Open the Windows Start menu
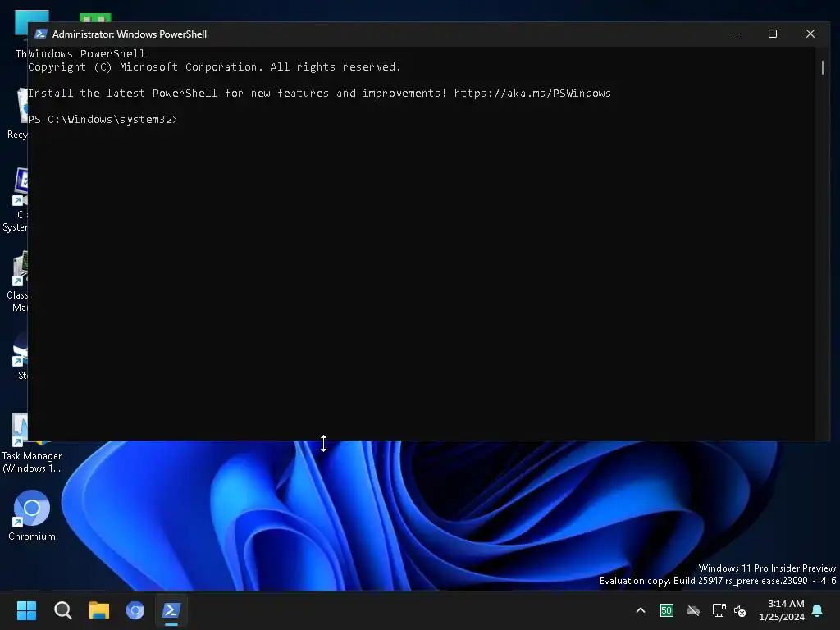The height and width of the screenshot is (630, 840). [x=26, y=610]
